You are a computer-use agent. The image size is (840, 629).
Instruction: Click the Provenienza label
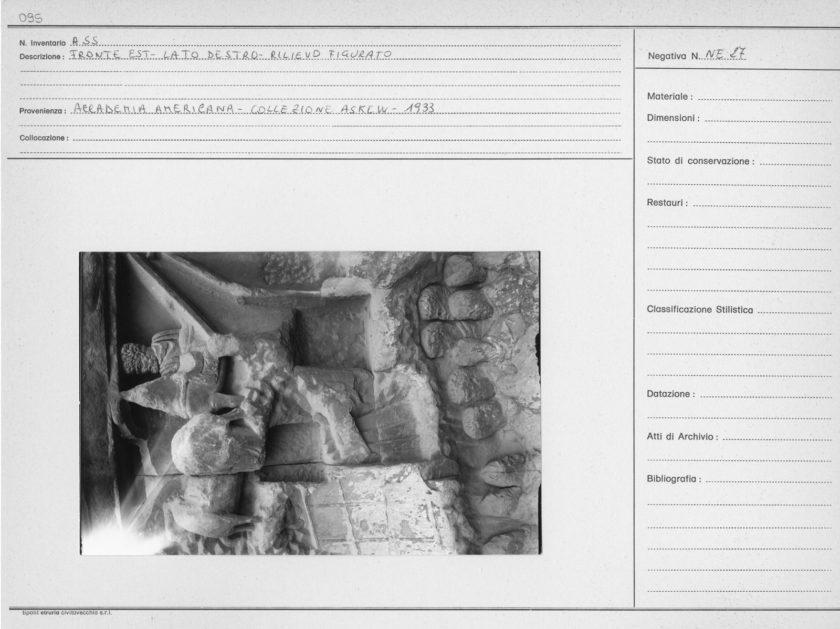[x=43, y=111]
